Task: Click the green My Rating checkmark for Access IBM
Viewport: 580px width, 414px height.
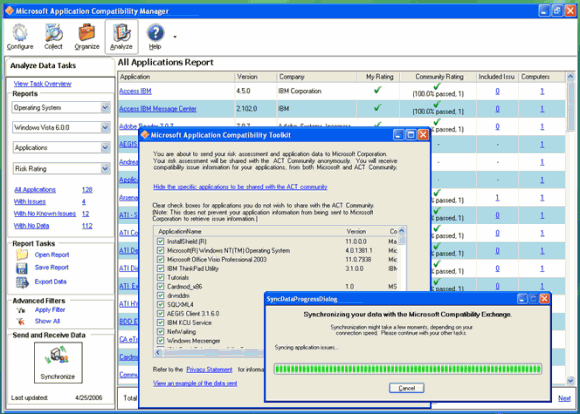Action: (x=377, y=90)
